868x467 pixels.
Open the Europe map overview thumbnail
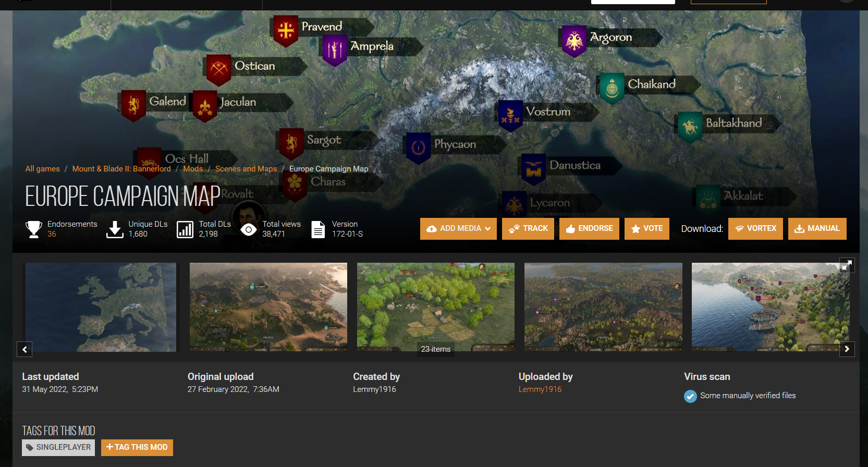[x=101, y=307]
